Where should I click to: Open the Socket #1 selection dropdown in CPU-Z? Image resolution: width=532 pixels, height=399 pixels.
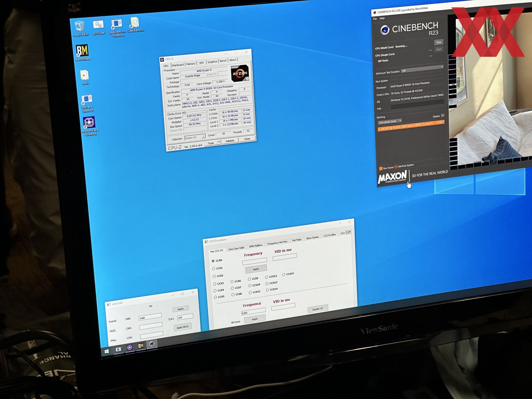pyautogui.click(x=195, y=137)
